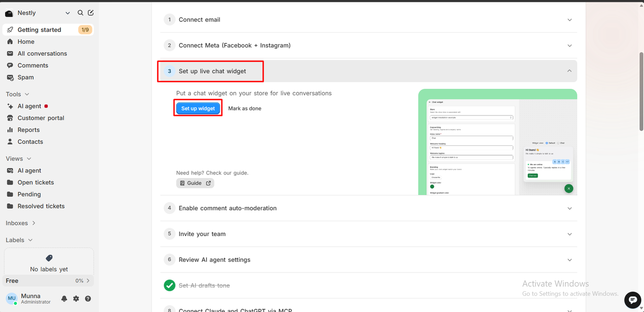
Task: Open AI agent under Tools
Action: (x=48, y=106)
